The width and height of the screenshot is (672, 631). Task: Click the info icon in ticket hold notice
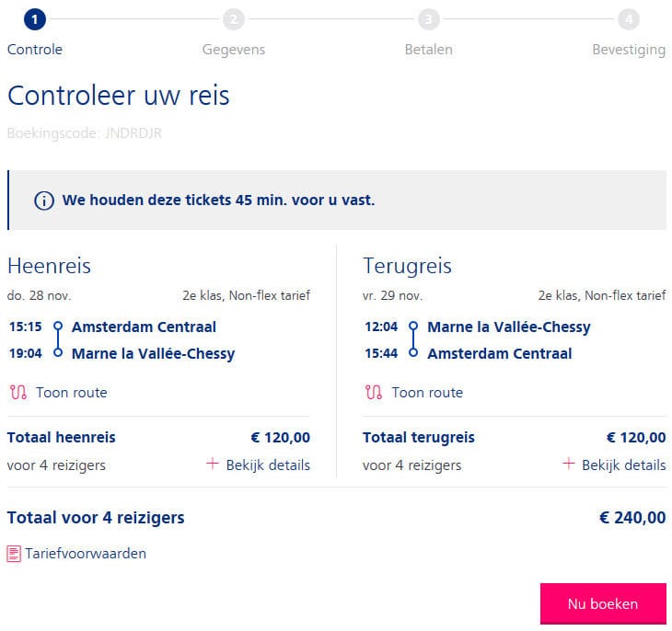pyautogui.click(x=44, y=201)
